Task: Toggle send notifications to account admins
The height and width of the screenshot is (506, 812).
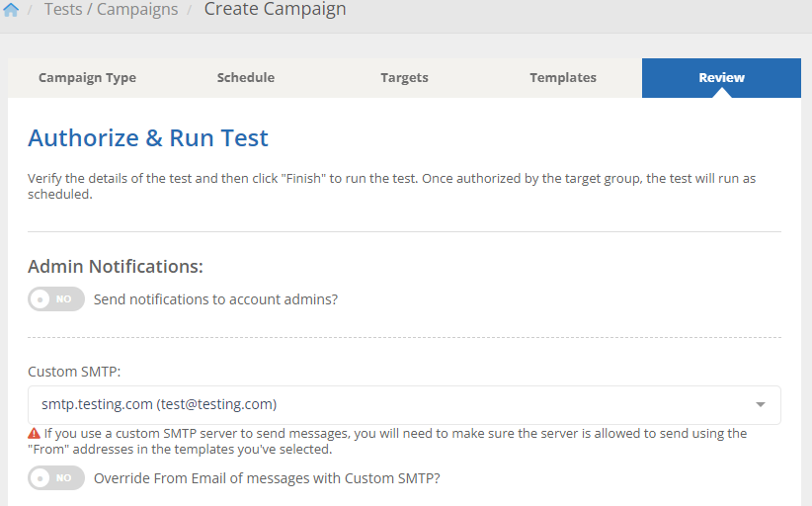Action: click(56, 298)
